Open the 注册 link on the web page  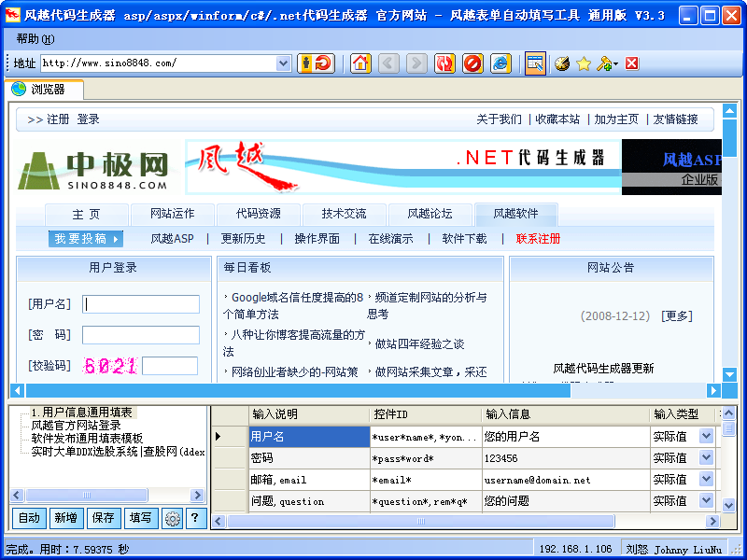(x=58, y=119)
